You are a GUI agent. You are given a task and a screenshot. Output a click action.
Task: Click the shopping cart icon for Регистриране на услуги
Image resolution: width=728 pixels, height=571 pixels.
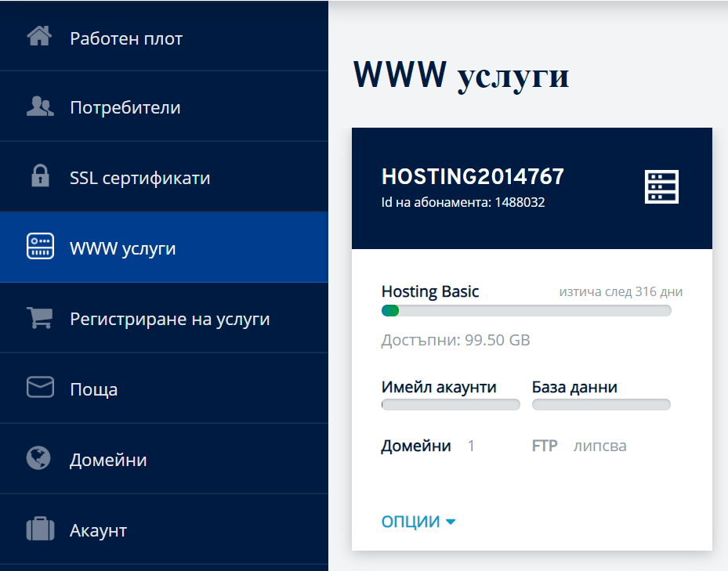point(39,318)
